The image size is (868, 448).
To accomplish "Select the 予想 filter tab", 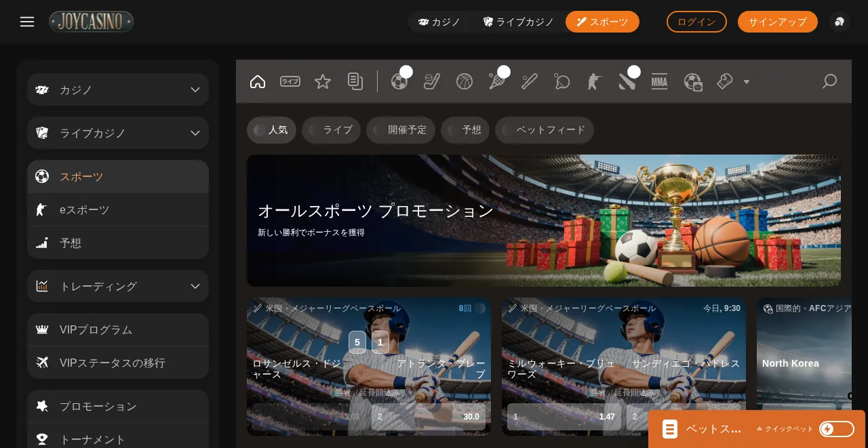I will [465, 130].
